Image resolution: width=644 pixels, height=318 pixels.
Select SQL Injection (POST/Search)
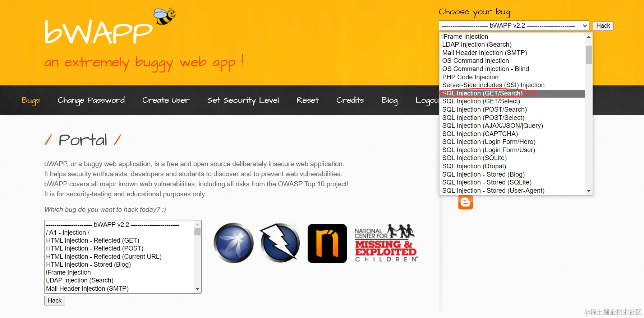512,109
